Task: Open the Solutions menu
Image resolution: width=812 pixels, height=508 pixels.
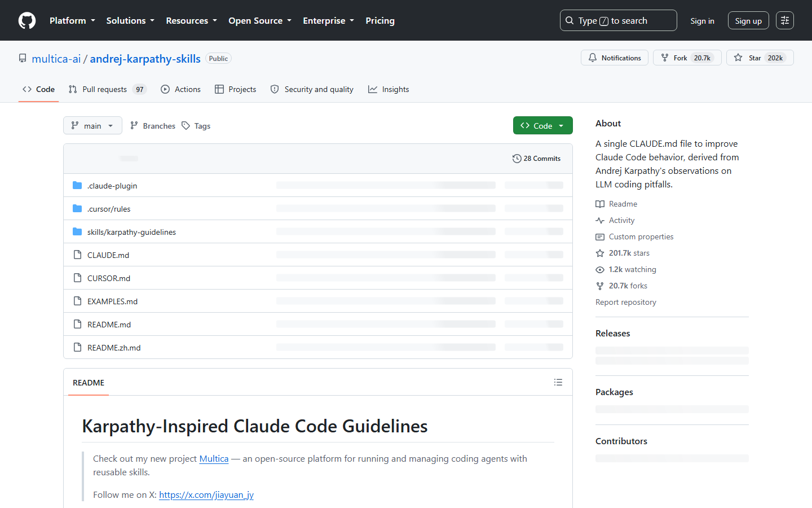Action: (130, 20)
